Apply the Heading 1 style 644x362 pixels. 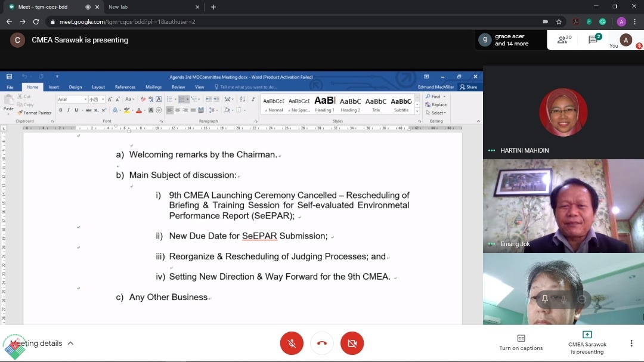[x=324, y=104]
